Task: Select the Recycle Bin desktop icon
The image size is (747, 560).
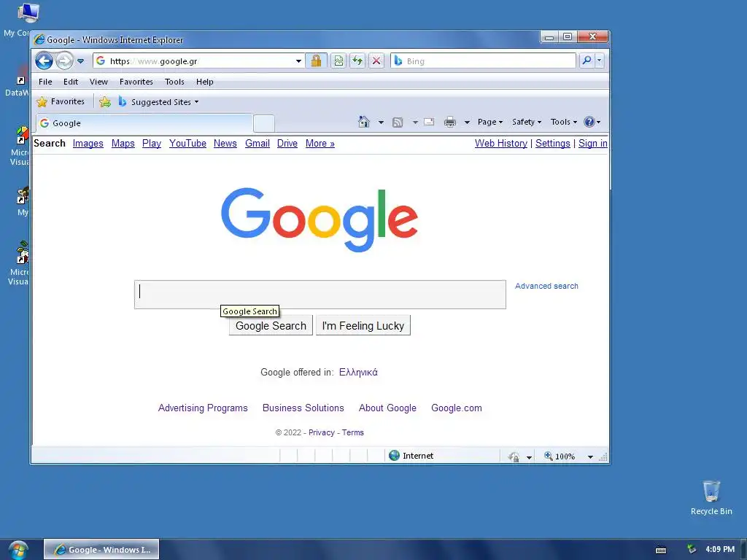Action: click(711, 498)
